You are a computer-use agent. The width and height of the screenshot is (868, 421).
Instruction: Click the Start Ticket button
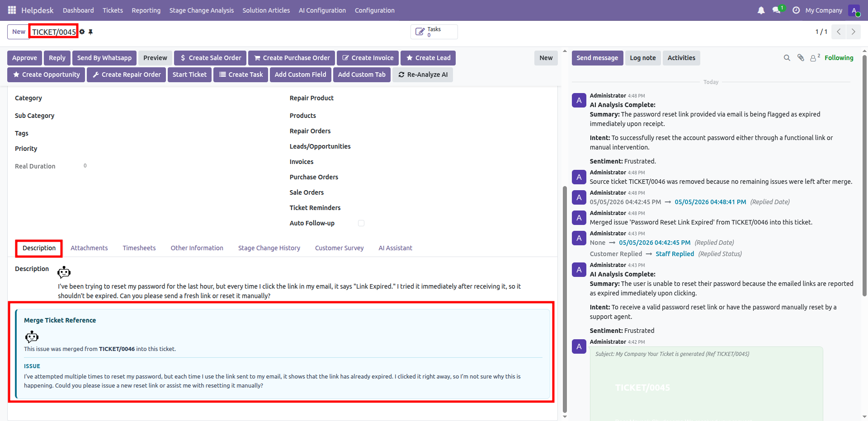[189, 75]
